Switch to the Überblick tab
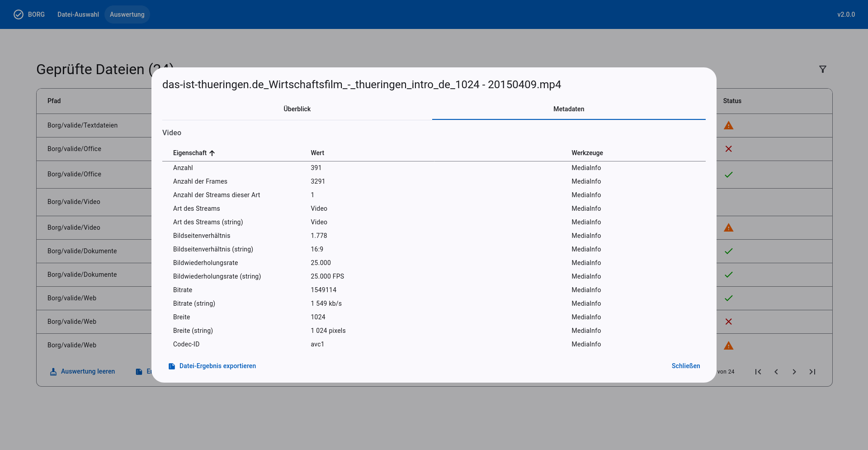This screenshot has height=450, width=868. (297, 109)
